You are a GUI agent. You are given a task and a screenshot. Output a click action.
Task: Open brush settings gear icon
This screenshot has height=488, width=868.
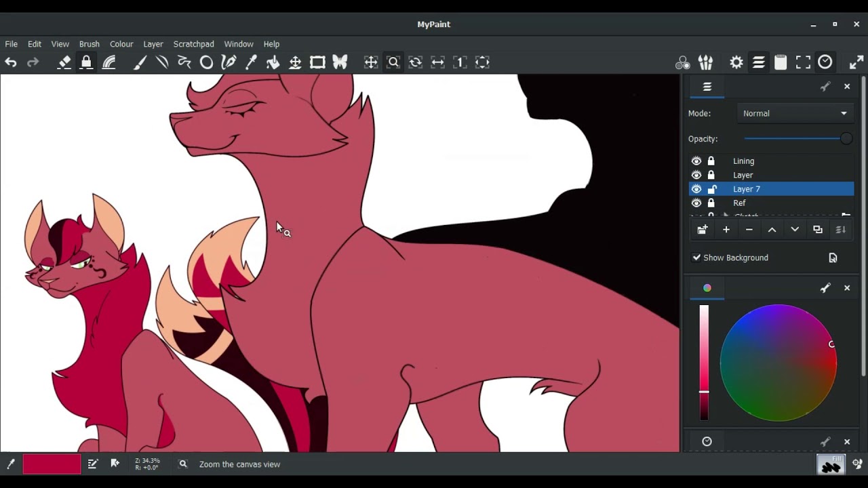click(x=736, y=62)
